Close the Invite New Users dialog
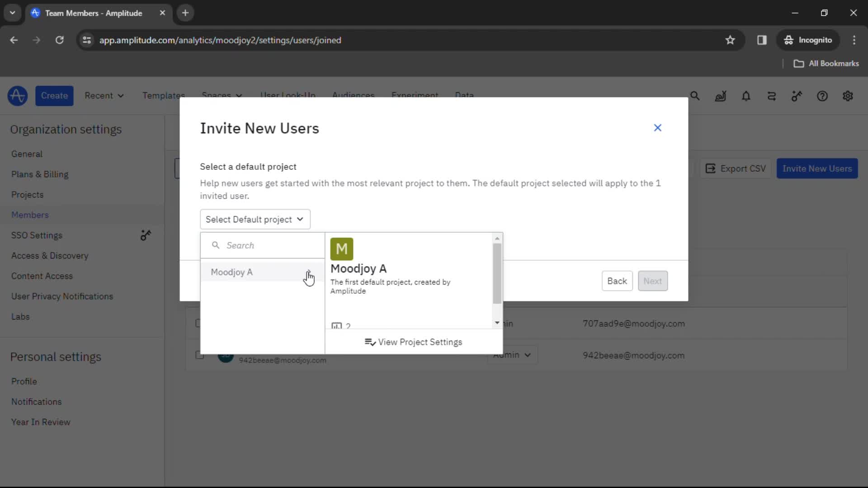 [658, 128]
